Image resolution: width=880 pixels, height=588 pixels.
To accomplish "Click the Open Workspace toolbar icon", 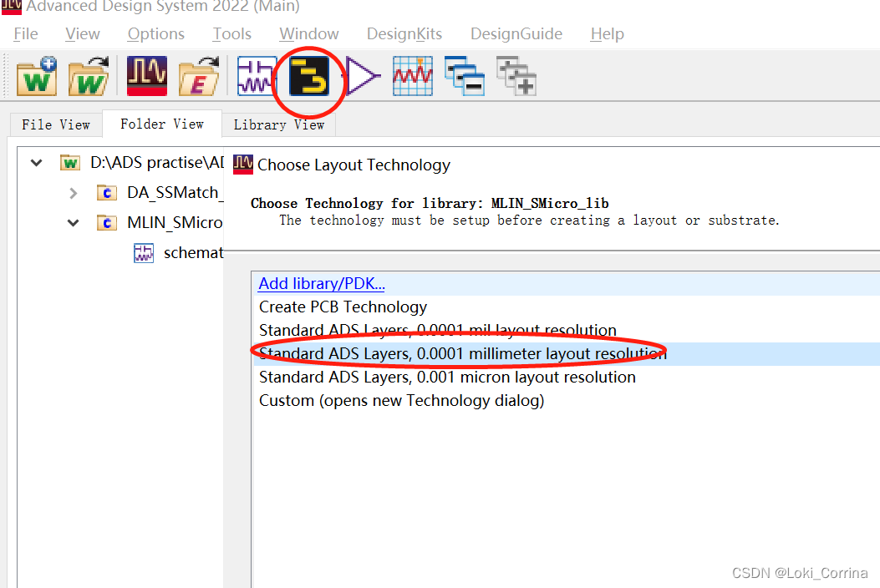I will pos(89,76).
